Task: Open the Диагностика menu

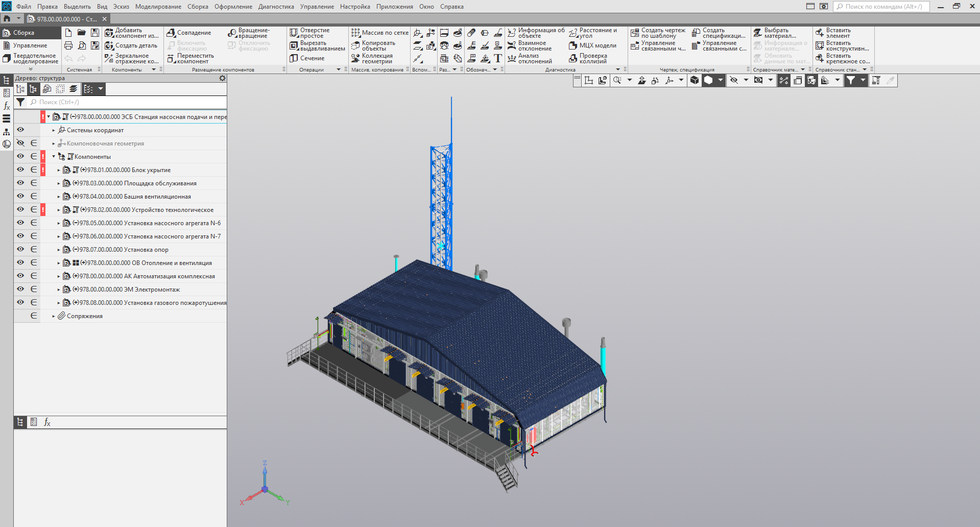Action: tap(276, 7)
